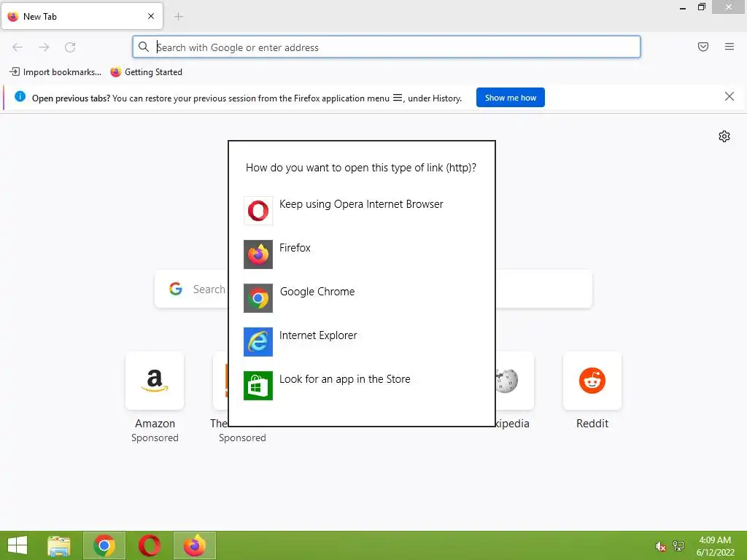Reload the current page
The height and width of the screenshot is (560, 747).
(x=70, y=47)
